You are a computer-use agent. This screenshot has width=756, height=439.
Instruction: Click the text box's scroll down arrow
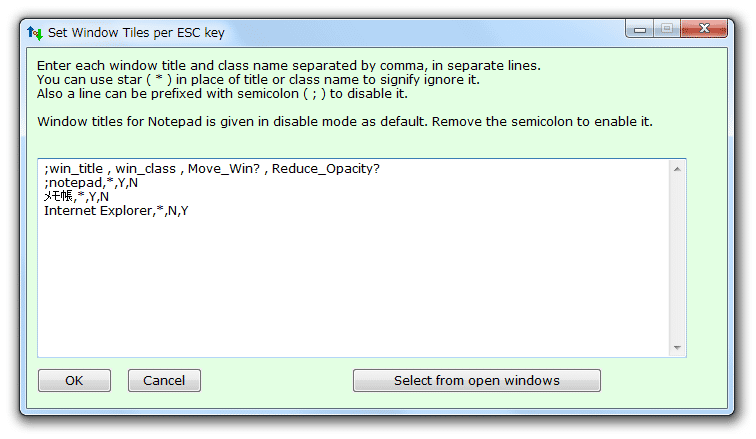tap(677, 347)
